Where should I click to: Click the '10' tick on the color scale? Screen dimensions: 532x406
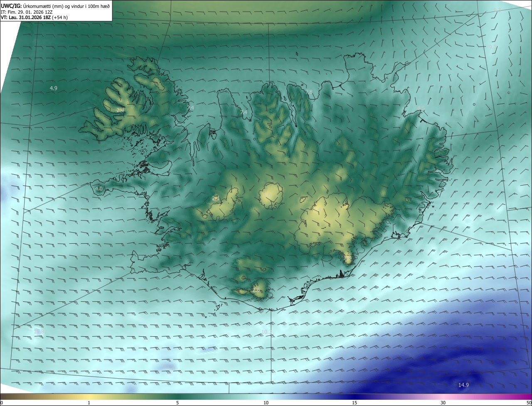click(x=266, y=403)
